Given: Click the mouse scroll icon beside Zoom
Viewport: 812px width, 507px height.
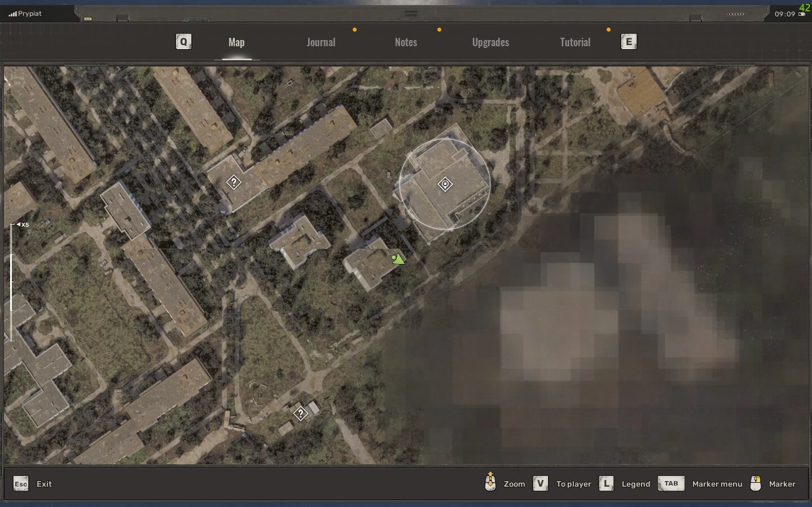Looking at the screenshot, I should point(490,483).
